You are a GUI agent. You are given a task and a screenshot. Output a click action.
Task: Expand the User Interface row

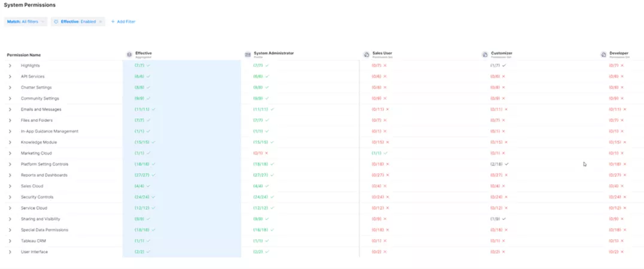(x=10, y=252)
